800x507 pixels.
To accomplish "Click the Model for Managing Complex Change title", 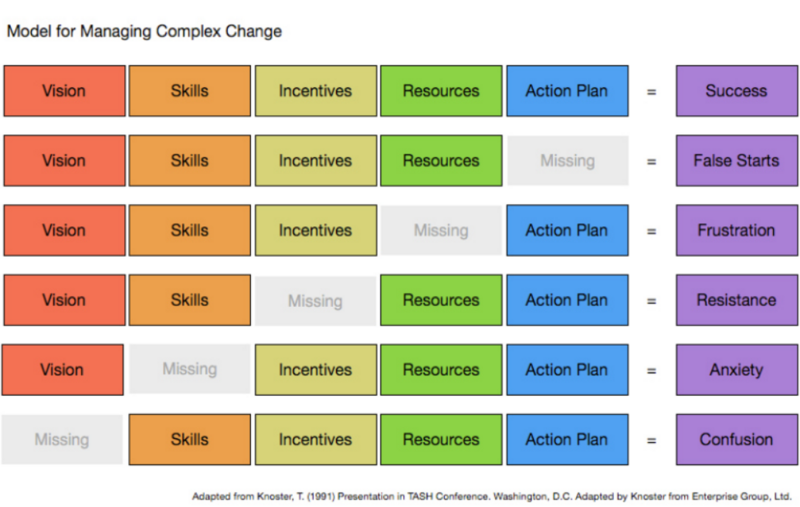I will pos(144,31).
